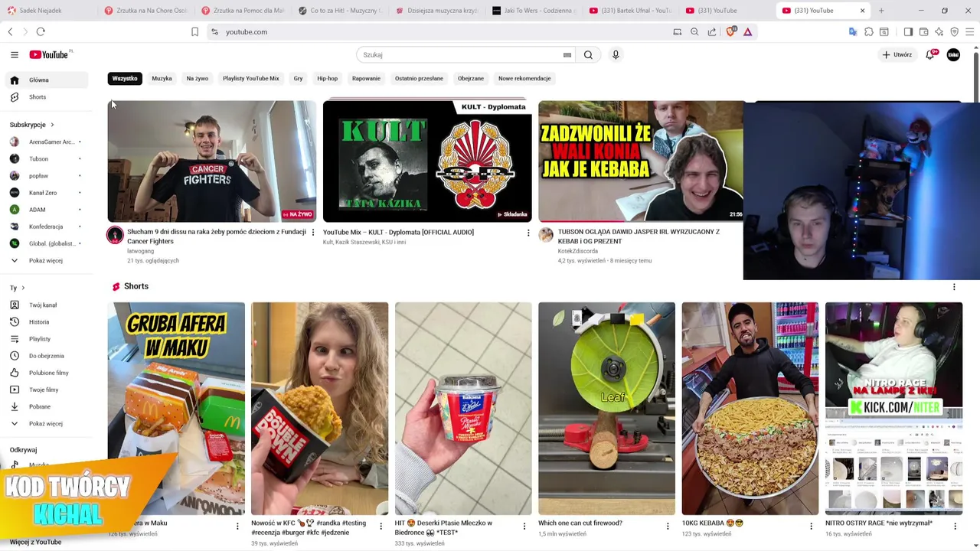The height and width of the screenshot is (551, 980).
Task: Click the search magnifier button
Action: (588, 54)
